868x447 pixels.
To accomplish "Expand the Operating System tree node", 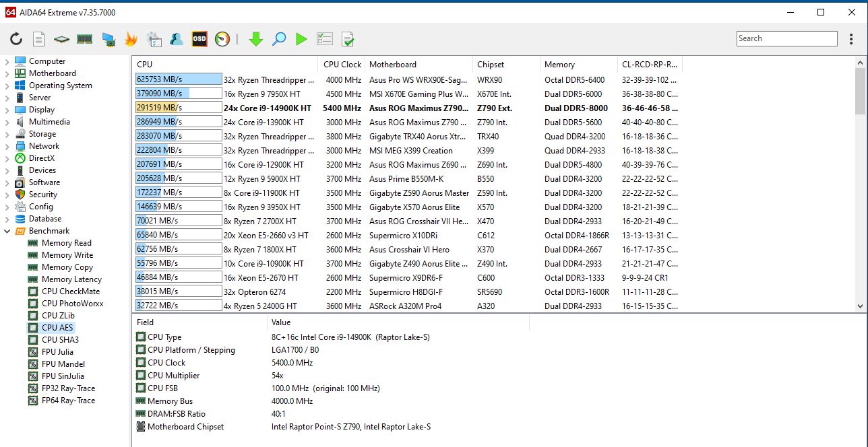I will pyautogui.click(x=7, y=85).
